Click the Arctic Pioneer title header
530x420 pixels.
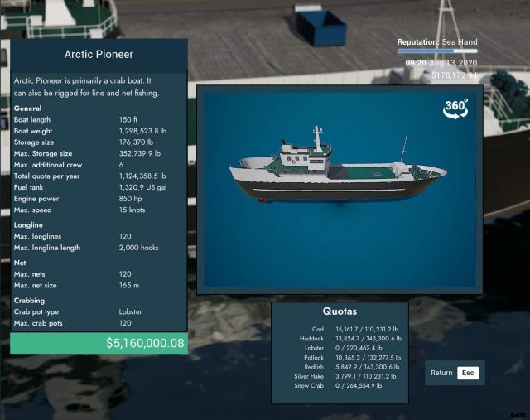[99, 55]
